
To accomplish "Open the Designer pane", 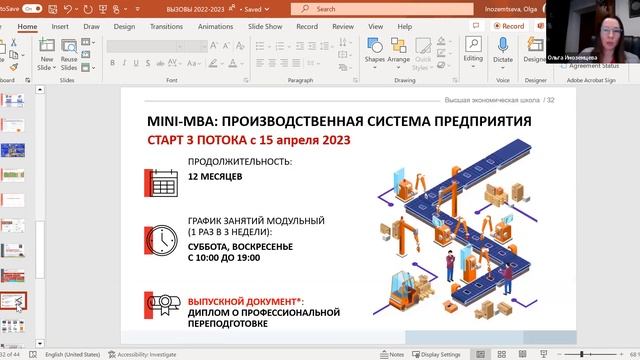I will pos(535,51).
